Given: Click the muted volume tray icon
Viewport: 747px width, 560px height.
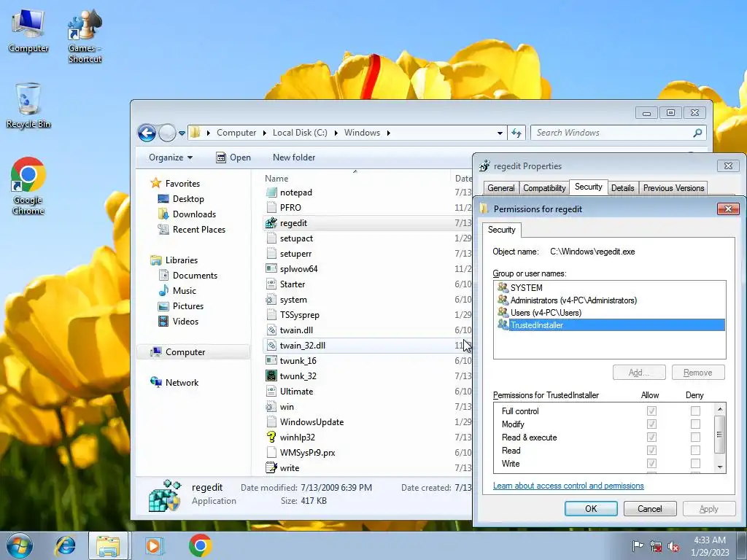Looking at the screenshot, I should 673,547.
